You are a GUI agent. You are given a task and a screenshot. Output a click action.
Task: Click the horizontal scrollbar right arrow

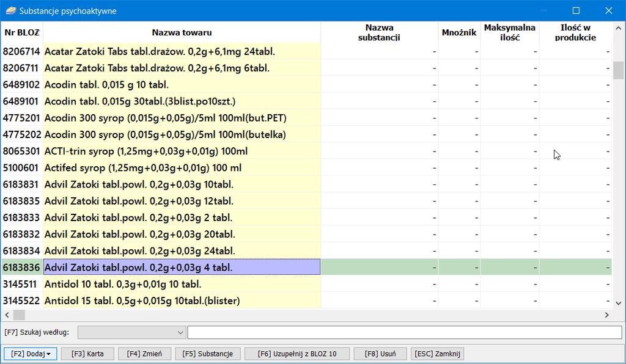pos(607,315)
